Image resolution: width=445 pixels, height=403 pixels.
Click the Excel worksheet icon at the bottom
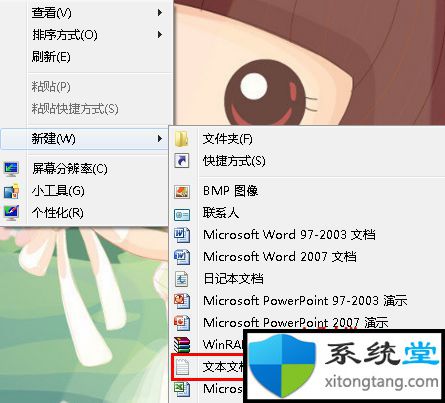182,389
